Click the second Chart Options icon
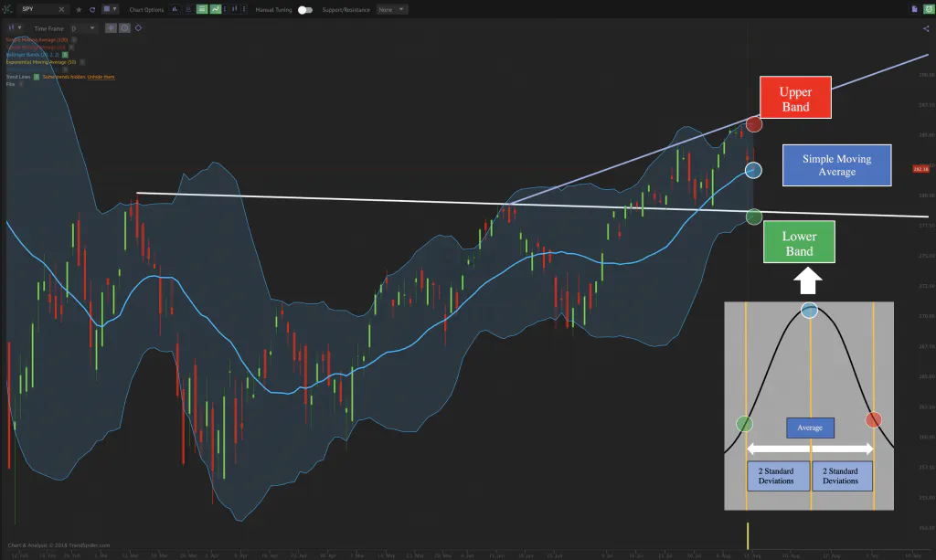This screenshot has width=936, height=560. point(188,9)
